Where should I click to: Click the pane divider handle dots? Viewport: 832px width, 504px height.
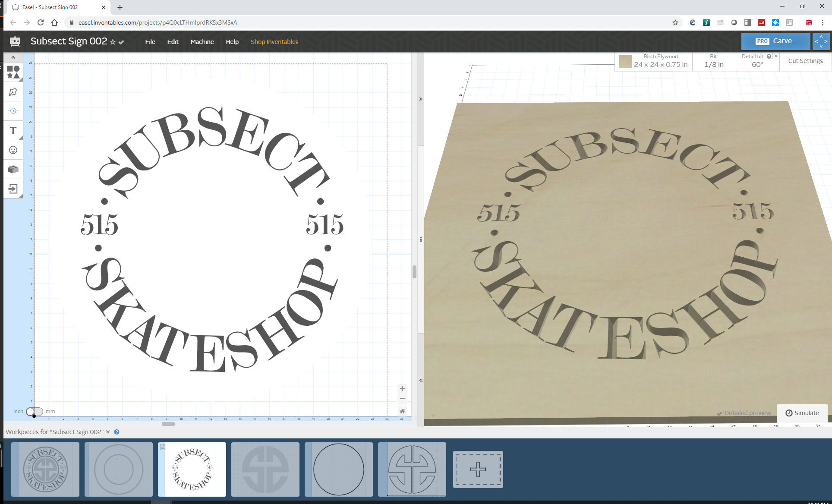tap(421, 239)
